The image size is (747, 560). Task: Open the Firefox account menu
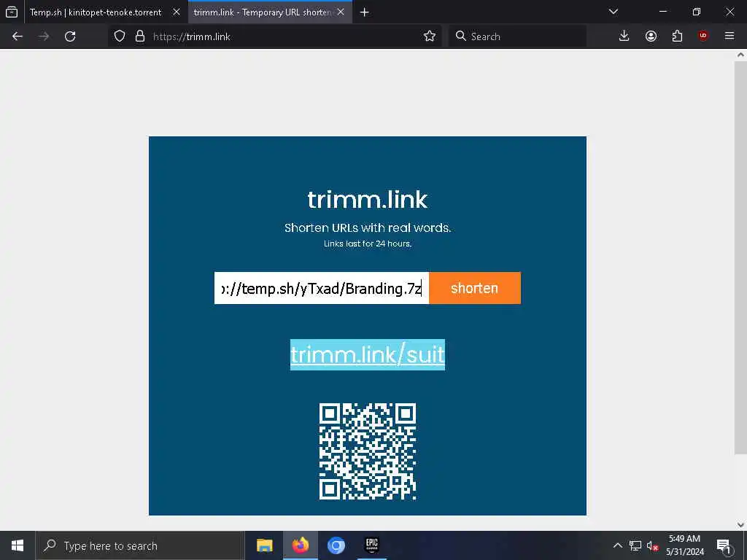(651, 36)
